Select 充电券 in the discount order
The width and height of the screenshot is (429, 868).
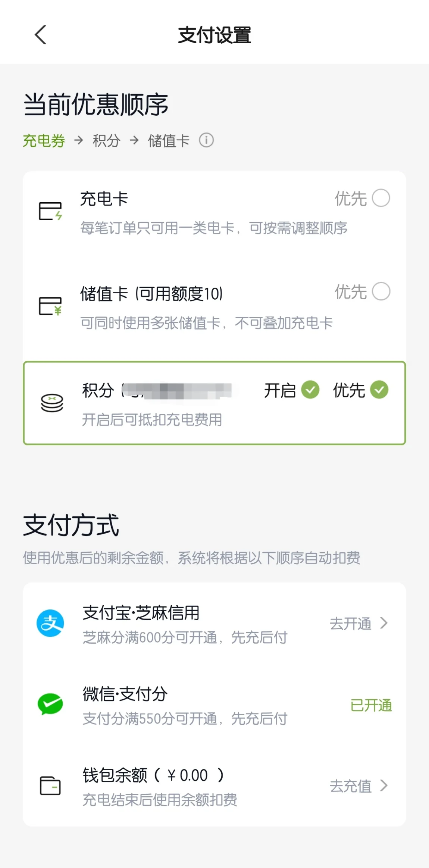[44, 141]
